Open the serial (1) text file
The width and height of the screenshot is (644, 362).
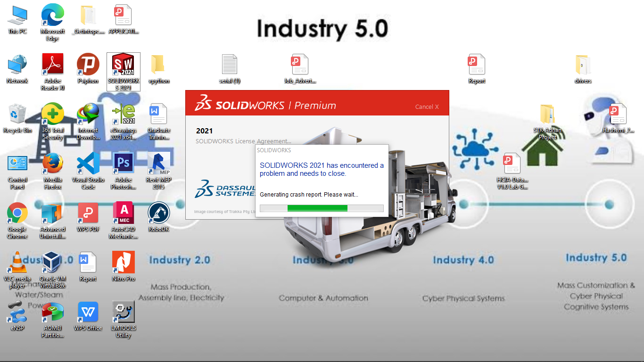230,69
